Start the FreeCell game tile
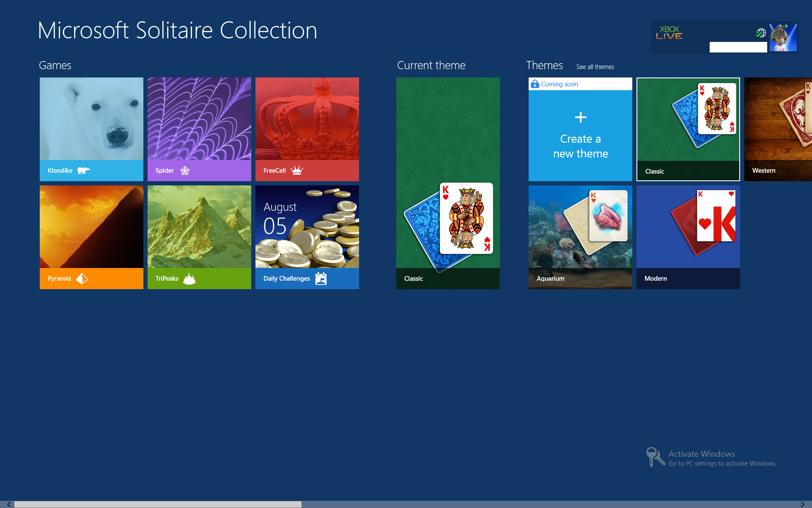 tap(307, 129)
